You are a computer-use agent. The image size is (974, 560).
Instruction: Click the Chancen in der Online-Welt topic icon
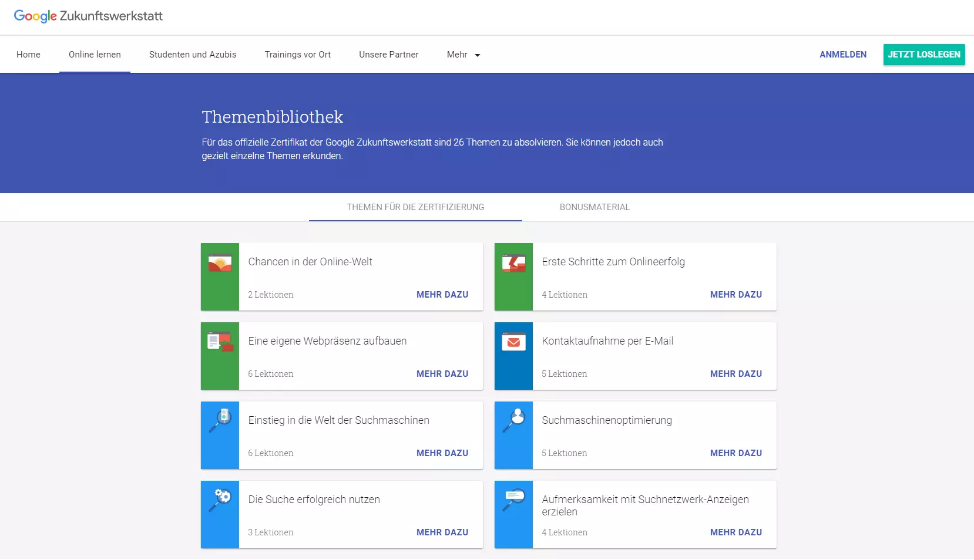coord(220,264)
